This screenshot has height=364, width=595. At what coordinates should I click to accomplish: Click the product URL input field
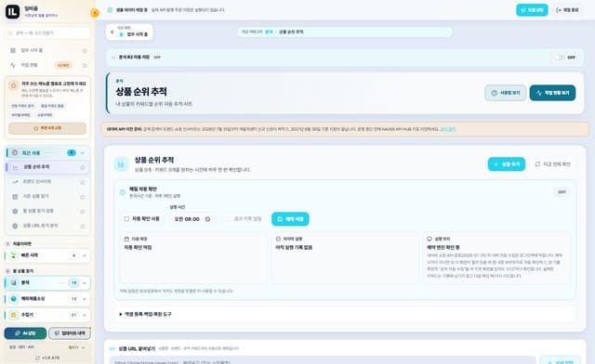point(323,361)
